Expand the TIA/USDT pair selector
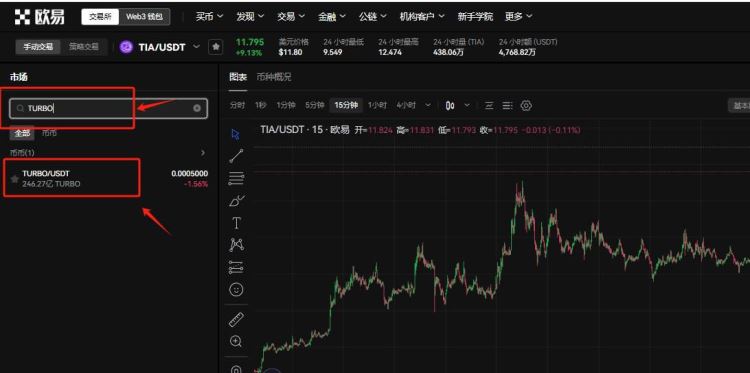The height and width of the screenshot is (373, 750). tap(197, 47)
